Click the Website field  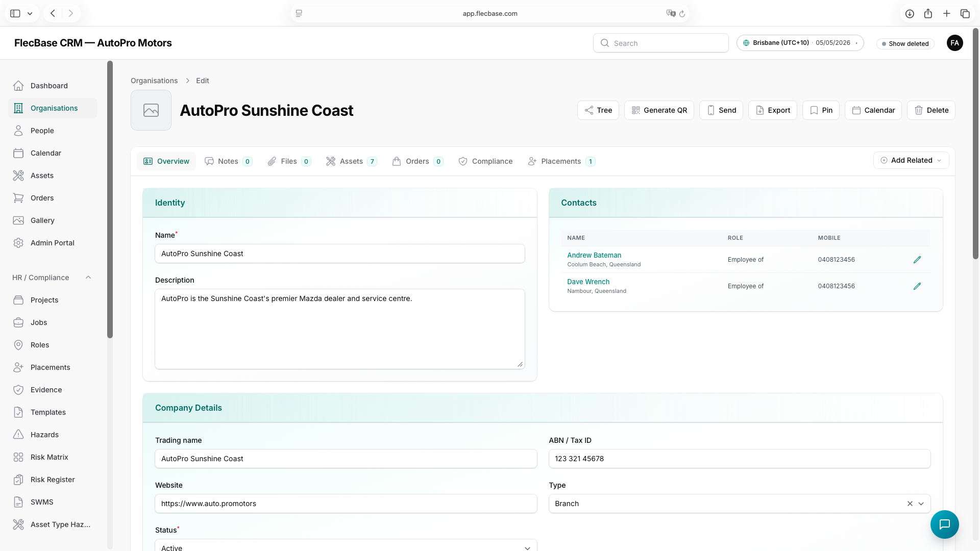pyautogui.click(x=346, y=504)
